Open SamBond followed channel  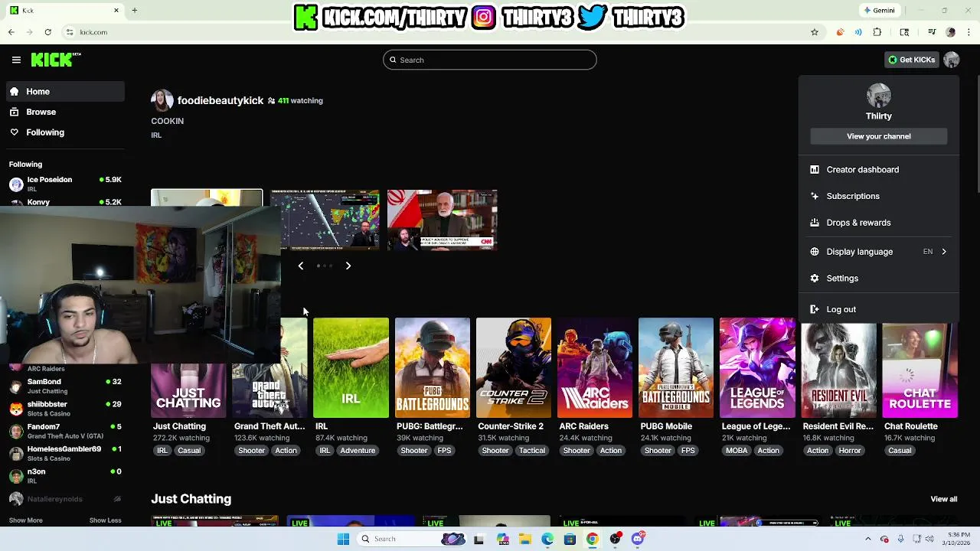65,386
